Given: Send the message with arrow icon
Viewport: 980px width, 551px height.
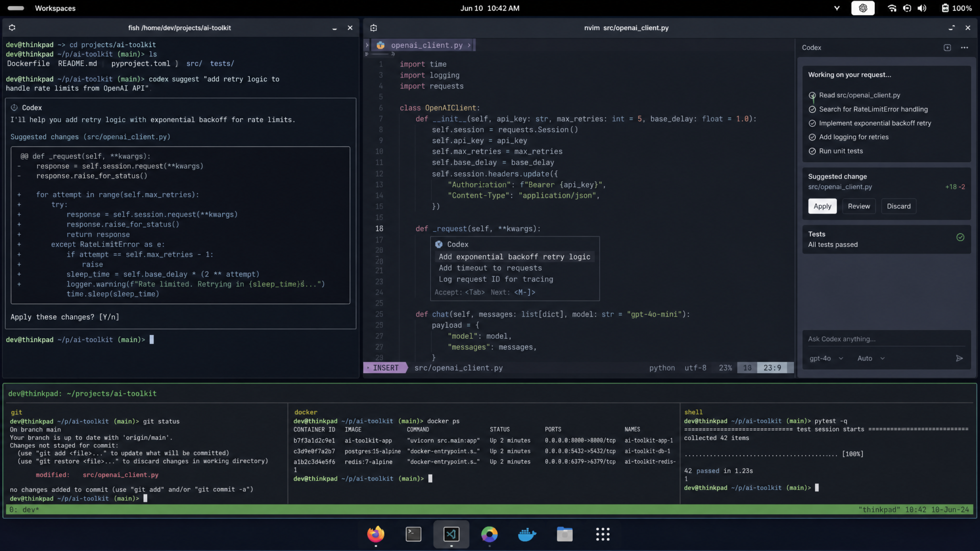Looking at the screenshot, I should (x=959, y=358).
